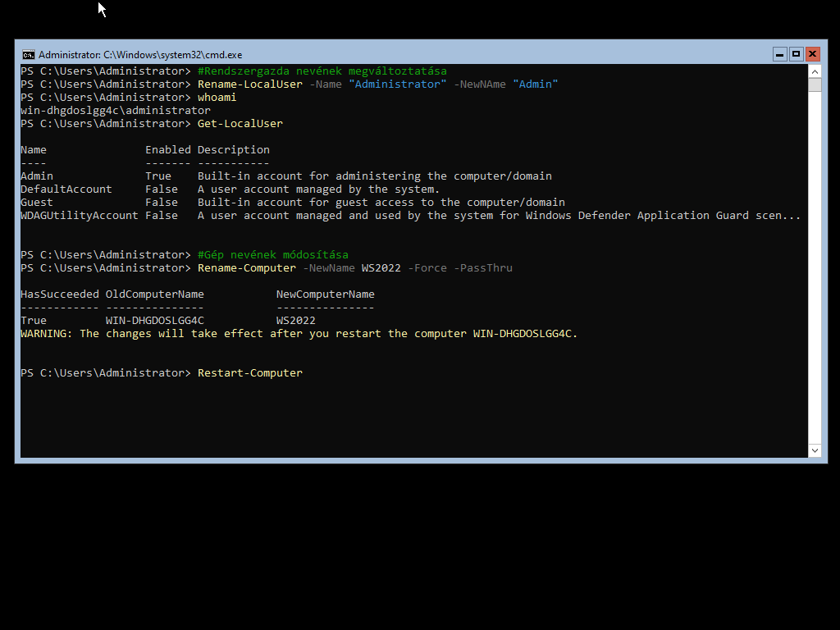Minimize the Administrator cmd.exe window
Viewport: 840px width, 630px height.
point(780,54)
